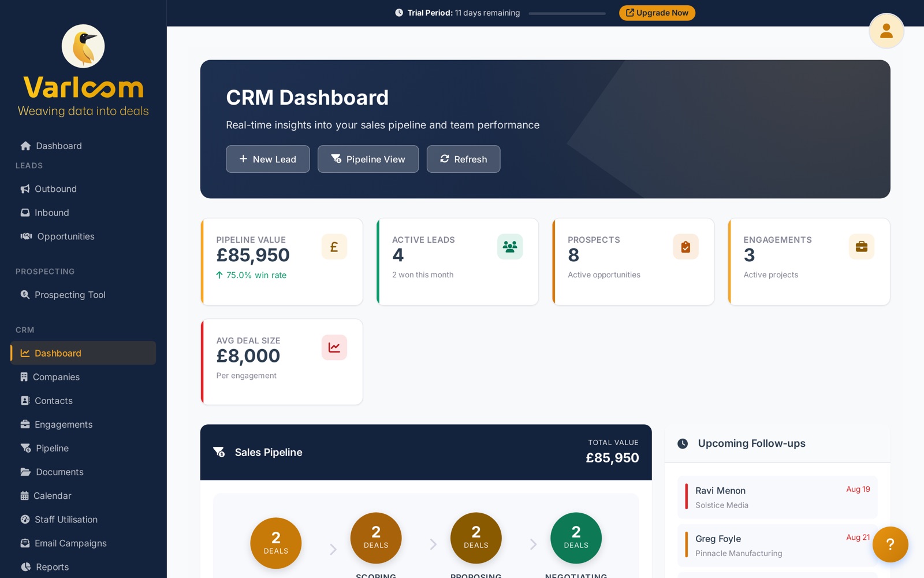The height and width of the screenshot is (578, 924).
Task: Click the Companies building icon
Action: pos(24,377)
